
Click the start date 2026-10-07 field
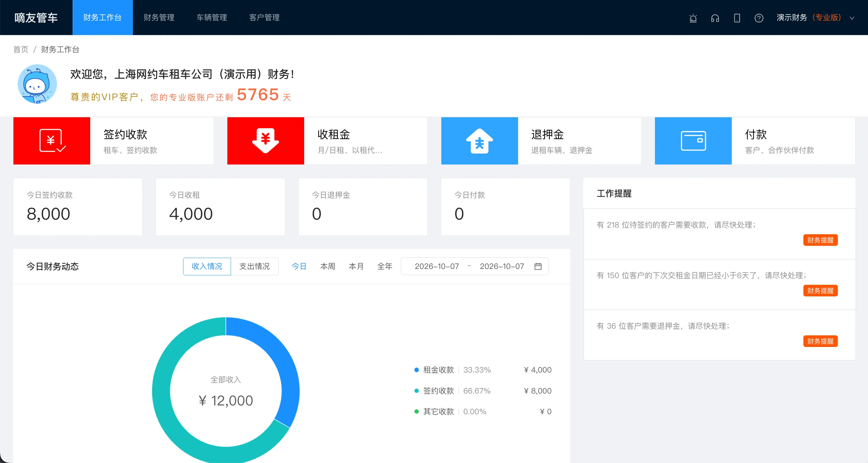437,266
